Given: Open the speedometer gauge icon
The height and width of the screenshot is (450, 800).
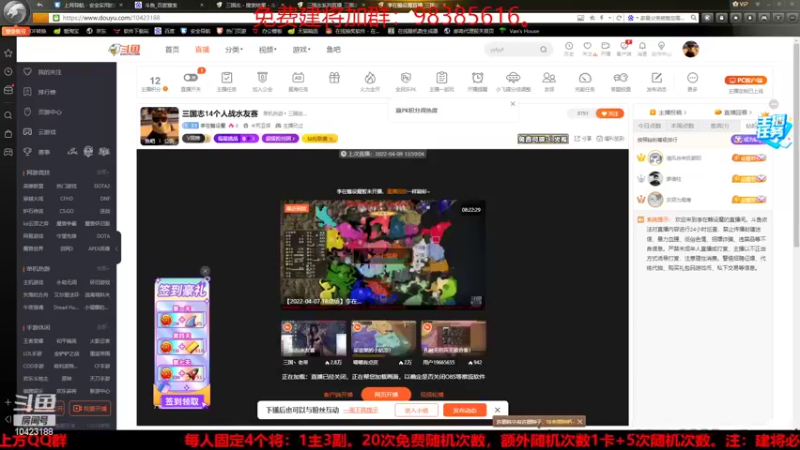Looking at the screenshot, I should click(x=585, y=78).
